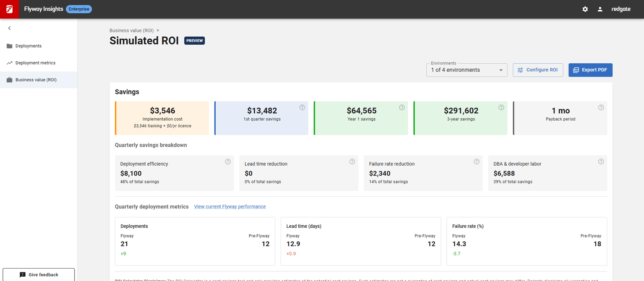644x281 pixels.
Task: Open the user account icon
Action: 600,9
